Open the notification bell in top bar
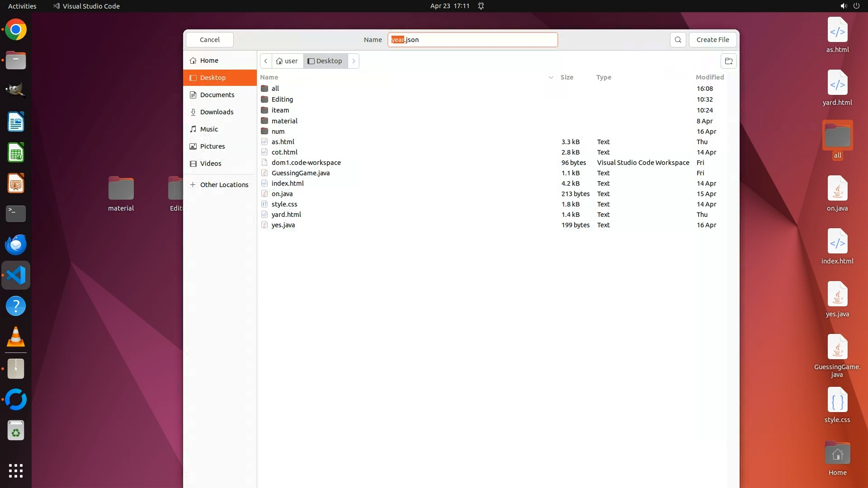The image size is (868, 488). (481, 6)
